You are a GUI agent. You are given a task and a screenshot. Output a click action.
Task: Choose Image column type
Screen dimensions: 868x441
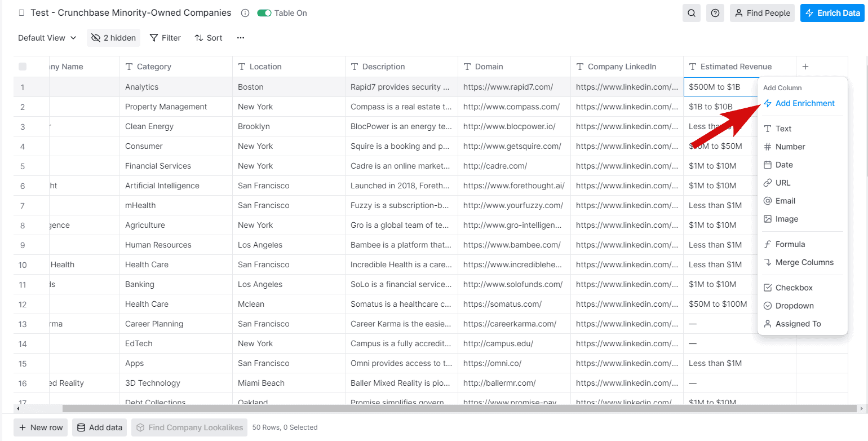coord(803,219)
